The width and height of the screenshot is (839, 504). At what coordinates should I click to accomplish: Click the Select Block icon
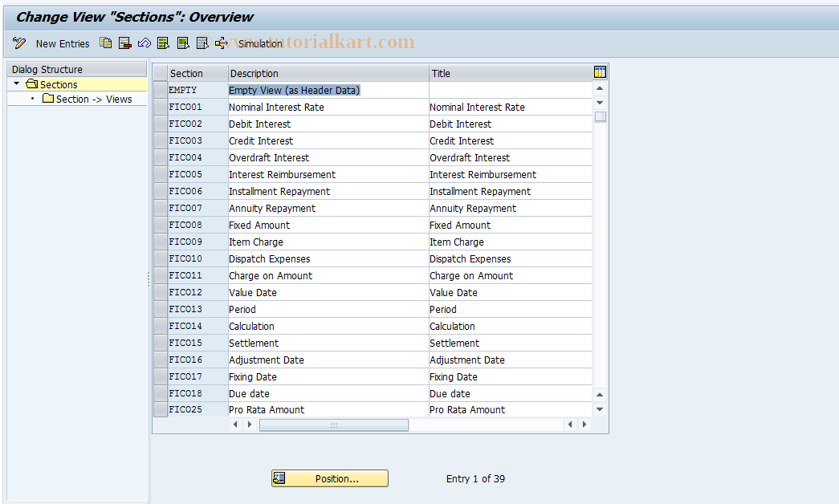click(183, 43)
